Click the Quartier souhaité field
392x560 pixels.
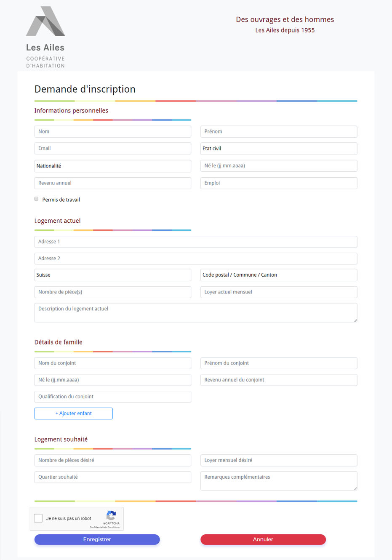(x=113, y=477)
